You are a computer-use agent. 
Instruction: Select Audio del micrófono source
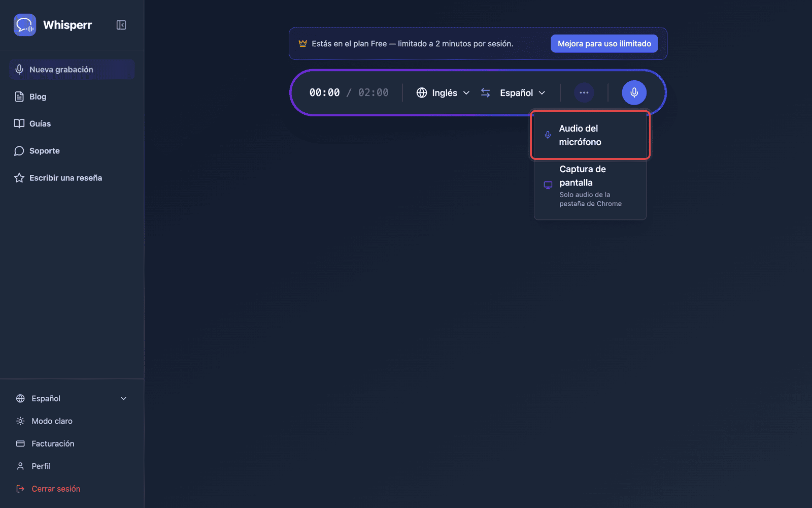pos(590,135)
